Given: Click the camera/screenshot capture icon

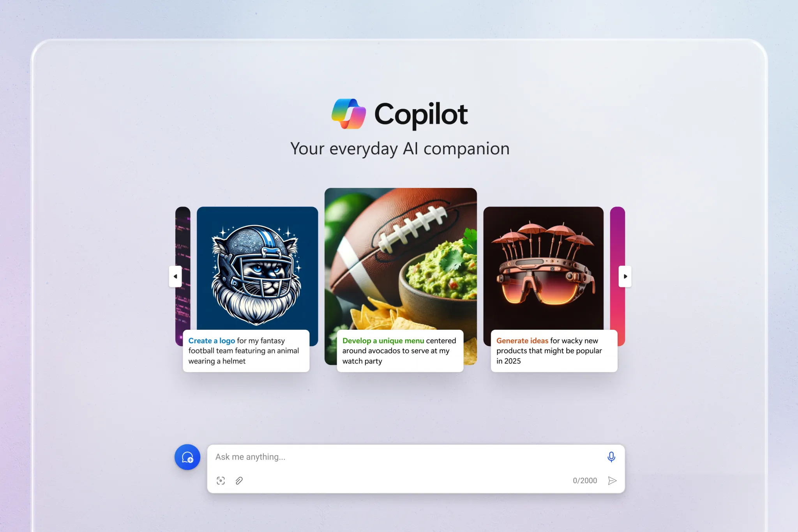Looking at the screenshot, I should pos(221,480).
